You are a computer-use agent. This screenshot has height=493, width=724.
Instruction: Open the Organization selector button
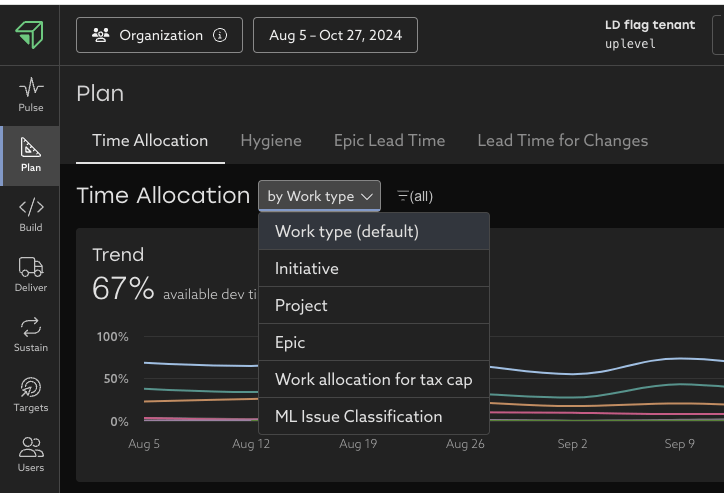[158, 35]
